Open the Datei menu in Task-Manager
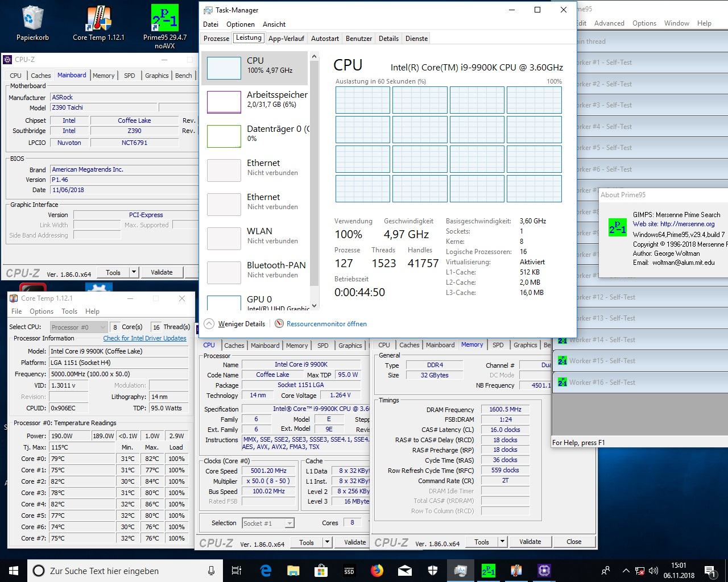Viewport: 728px width, 582px height. (x=210, y=24)
